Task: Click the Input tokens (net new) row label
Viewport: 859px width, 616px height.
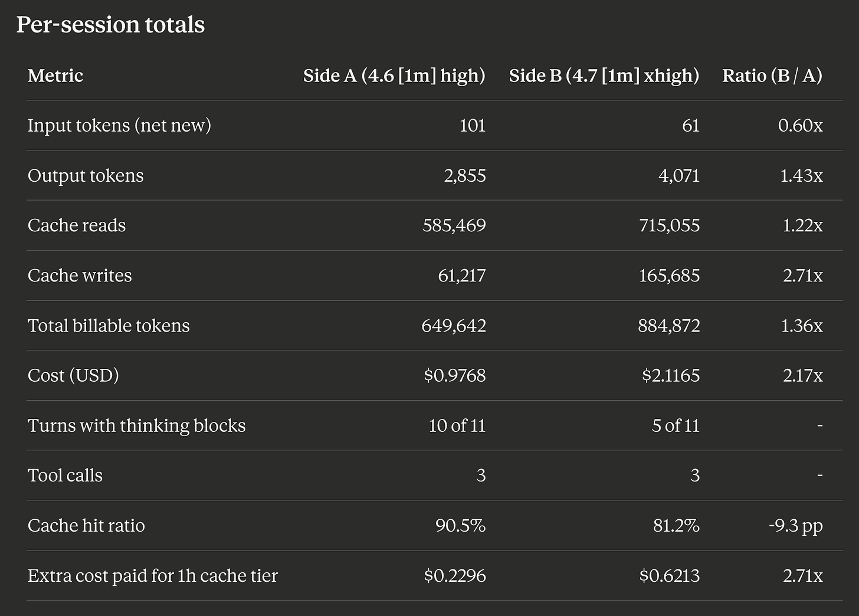Action: pos(119,126)
